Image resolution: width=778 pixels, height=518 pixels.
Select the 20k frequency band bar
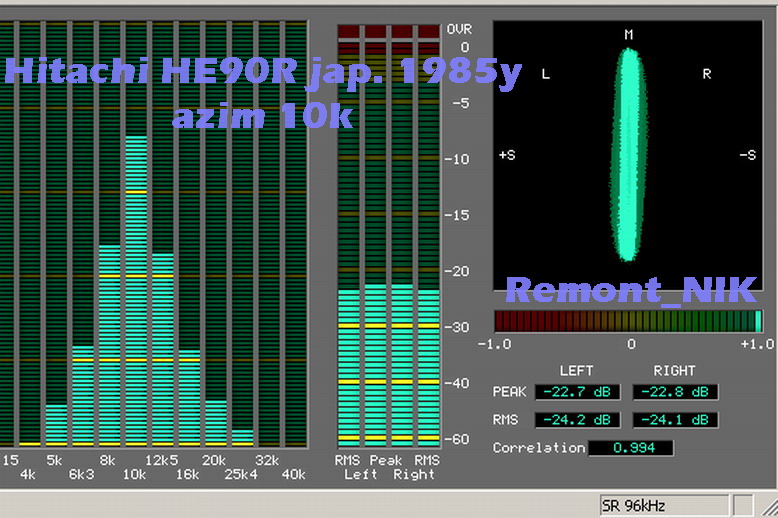coord(215,422)
